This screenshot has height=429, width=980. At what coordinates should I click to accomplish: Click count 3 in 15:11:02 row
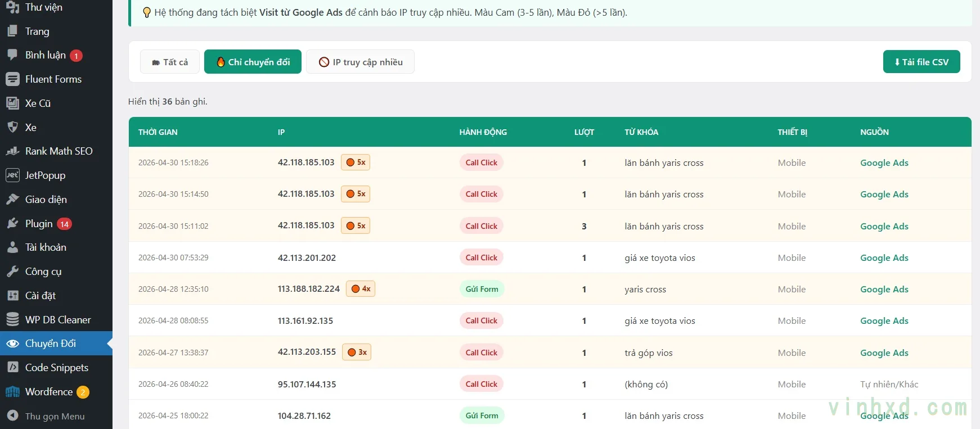584,226
